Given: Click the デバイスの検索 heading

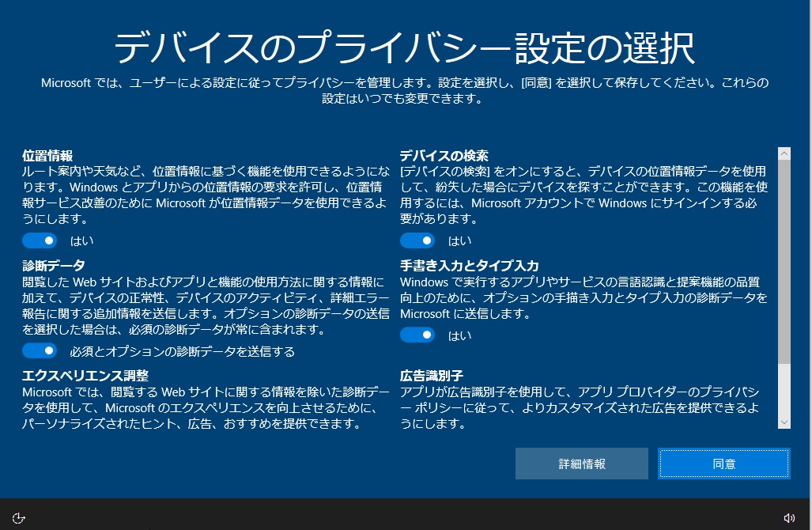Looking at the screenshot, I should pos(444,155).
